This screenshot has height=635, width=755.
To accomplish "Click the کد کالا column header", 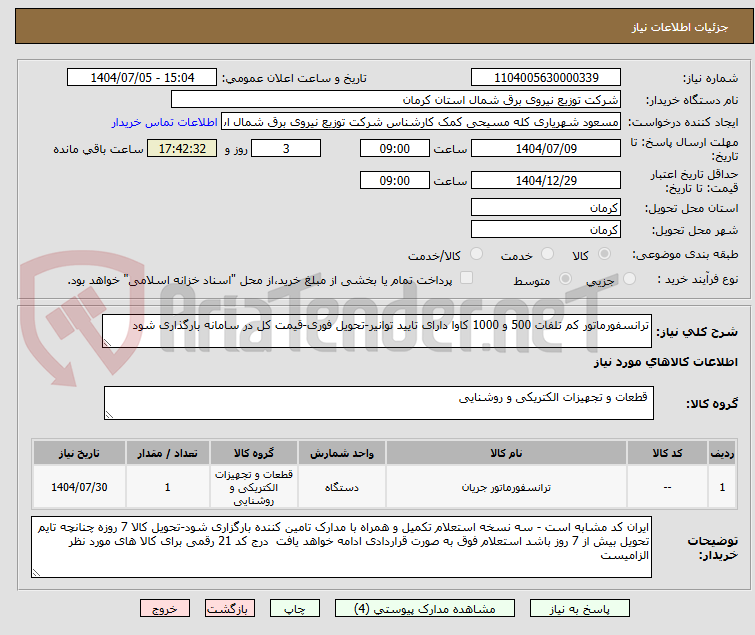I will [x=667, y=453].
